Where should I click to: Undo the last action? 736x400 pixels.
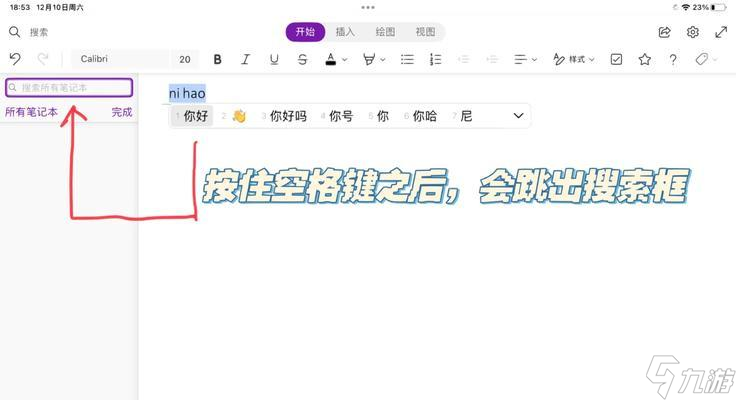[x=15, y=59]
